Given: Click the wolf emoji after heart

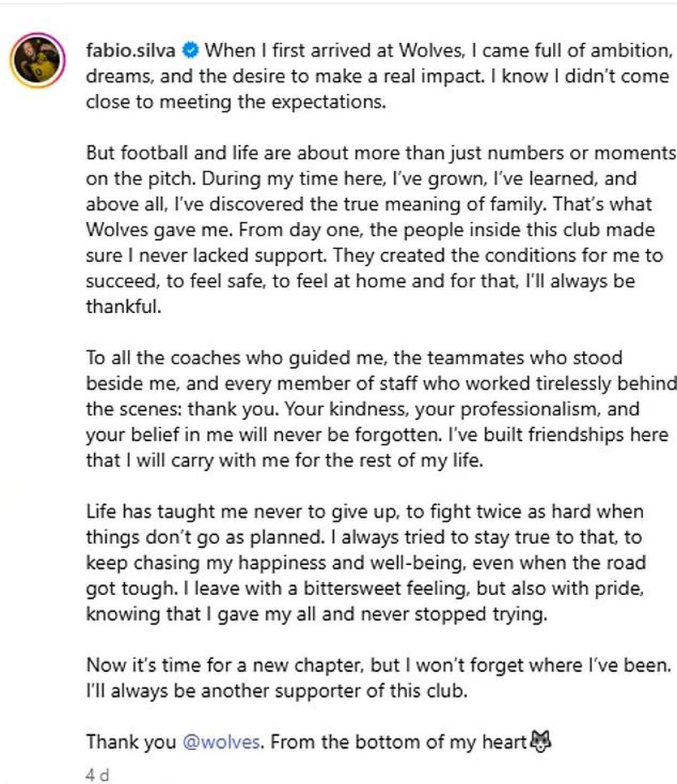Looking at the screenshot, I should coord(541,741).
